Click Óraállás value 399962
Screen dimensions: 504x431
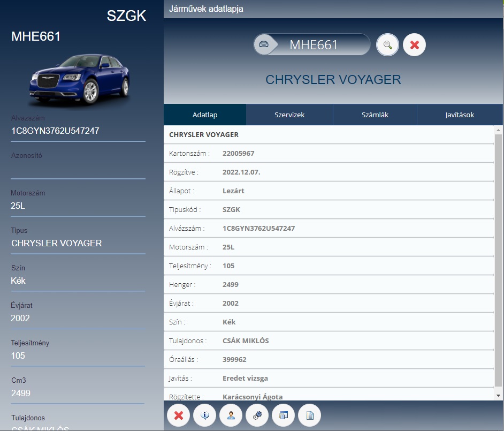click(234, 359)
